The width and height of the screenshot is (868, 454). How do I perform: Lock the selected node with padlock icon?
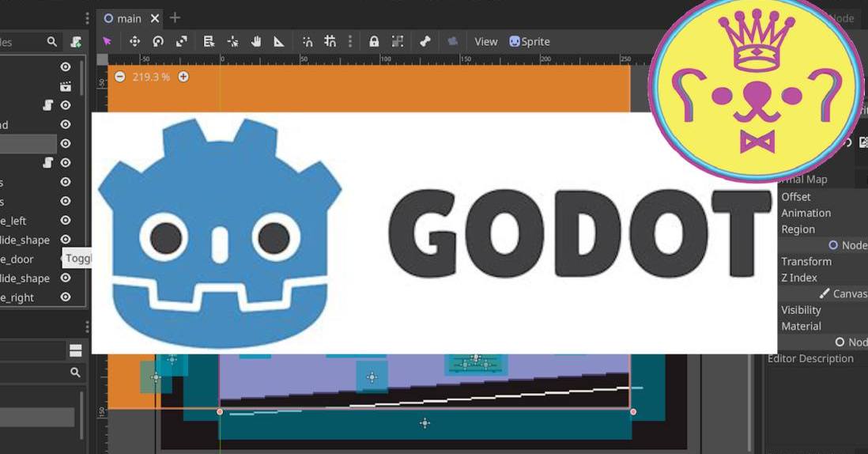[x=374, y=41]
